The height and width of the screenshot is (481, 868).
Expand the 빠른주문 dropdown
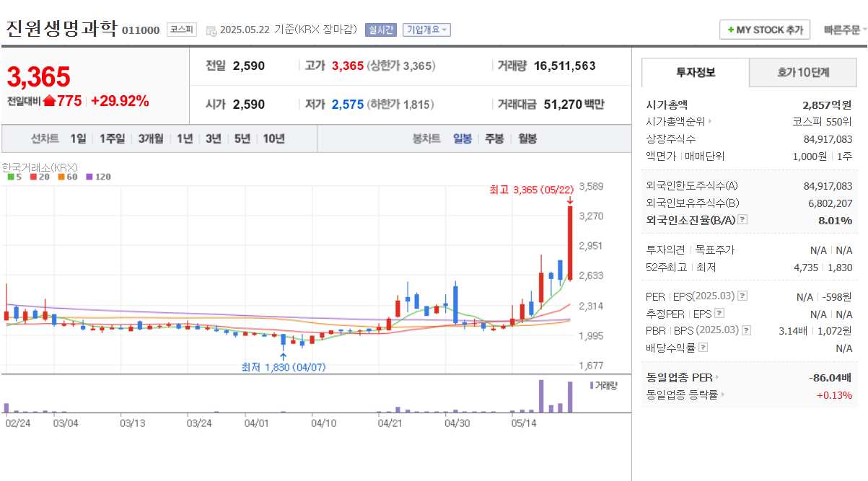pyautogui.click(x=845, y=30)
